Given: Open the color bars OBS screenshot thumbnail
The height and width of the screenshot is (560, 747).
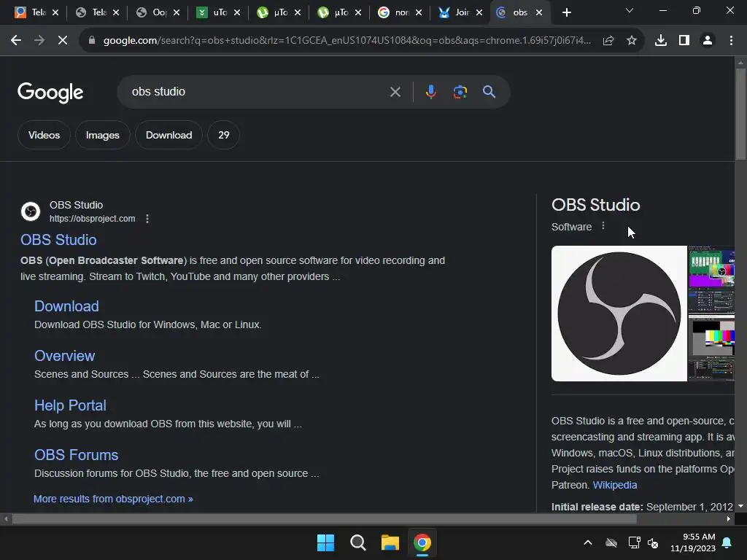Looking at the screenshot, I should (x=711, y=347).
